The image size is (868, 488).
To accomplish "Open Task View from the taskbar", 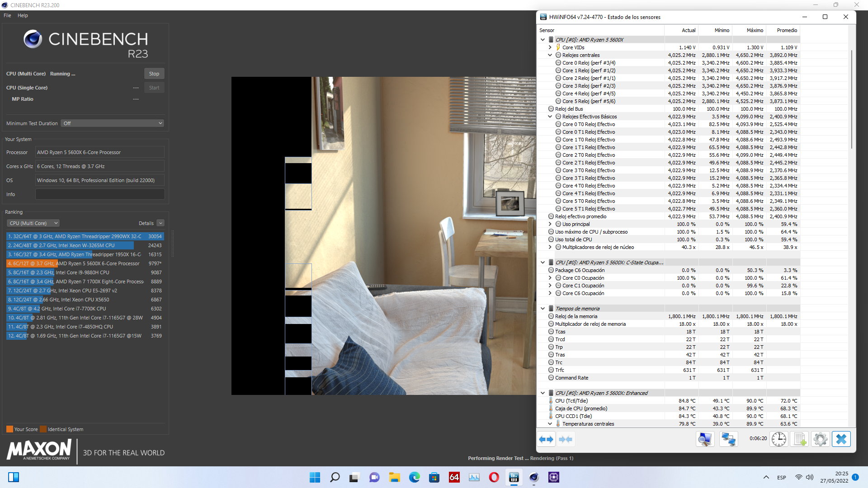I will (x=354, y=477).
